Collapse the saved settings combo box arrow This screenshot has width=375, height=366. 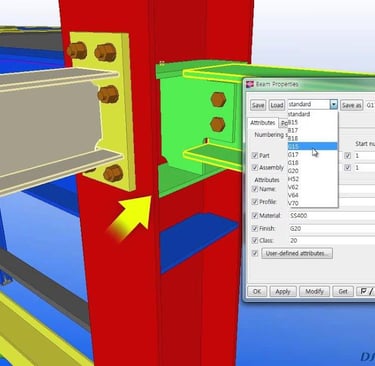click(334, 105)
